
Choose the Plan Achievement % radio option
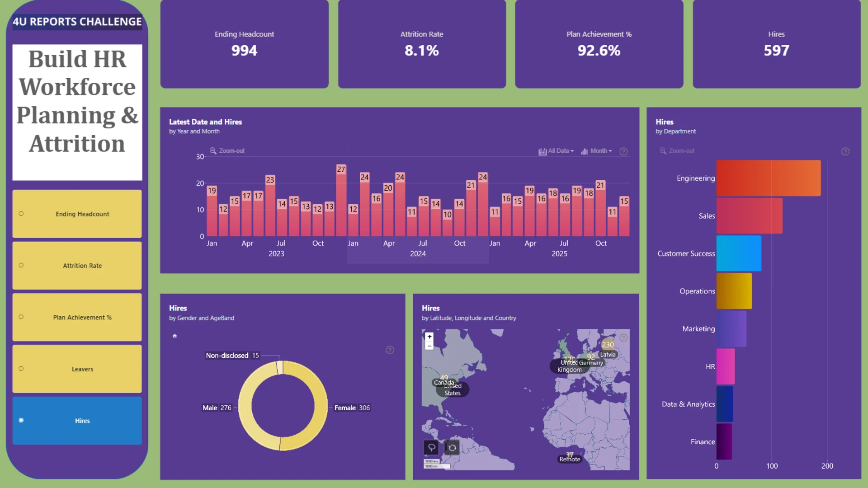tap(21, 317)
